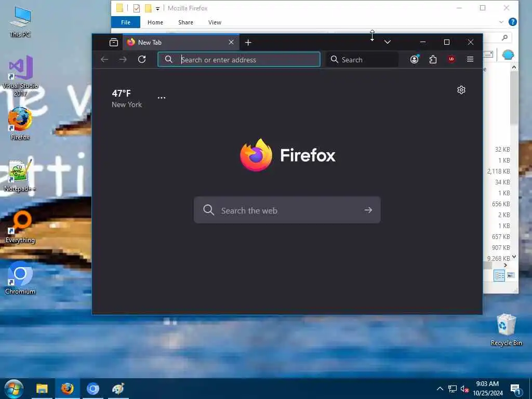Reload the current page
The height and width of the screenshot is (399, 532).
(x=142, y=59)
